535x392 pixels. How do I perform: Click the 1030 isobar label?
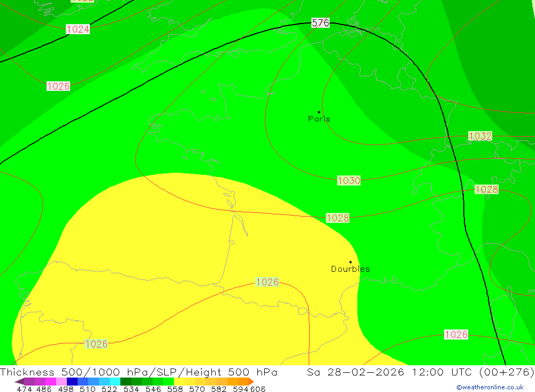(349, 180)
